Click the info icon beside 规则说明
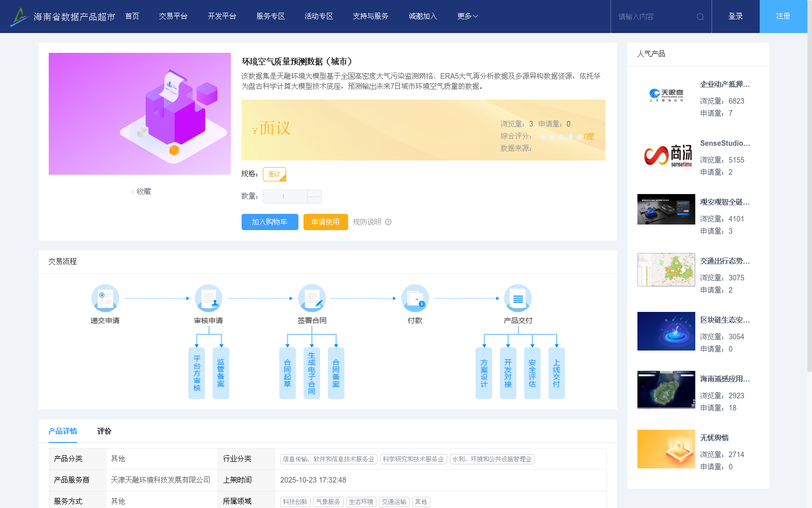The width and height of the screenshot is (812, 508). [x=388, y=222]
